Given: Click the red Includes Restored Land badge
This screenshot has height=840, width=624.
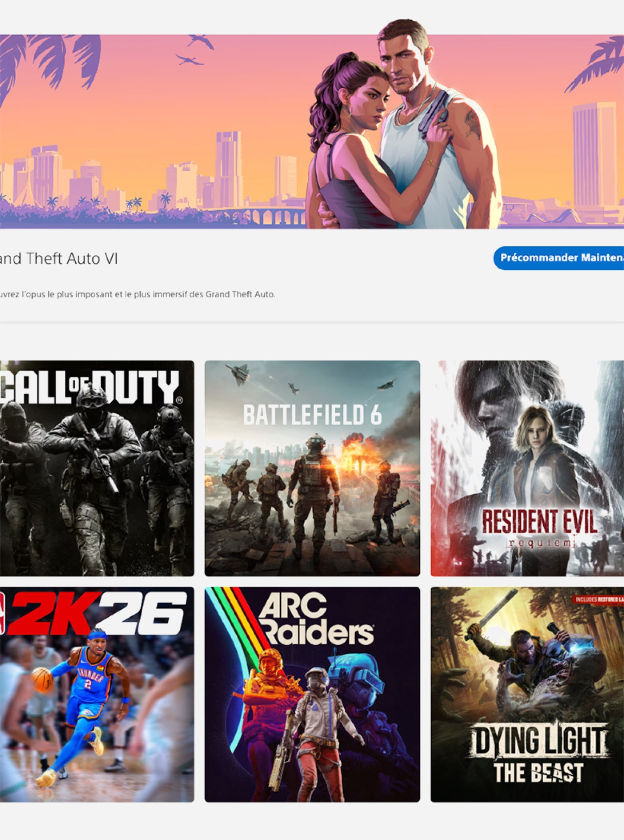Looking at the screenshot, I should tap(598, 599).
